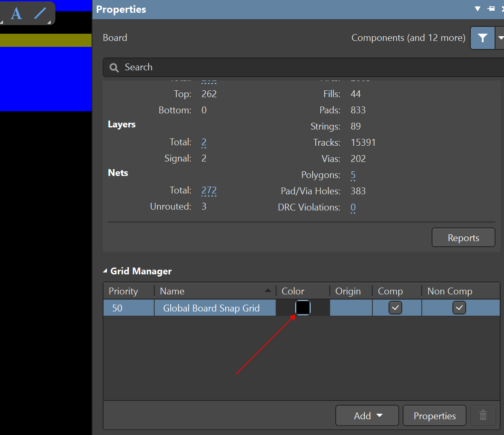
Task: Click the filter funnel icon
Action: (x=482, y=38)
